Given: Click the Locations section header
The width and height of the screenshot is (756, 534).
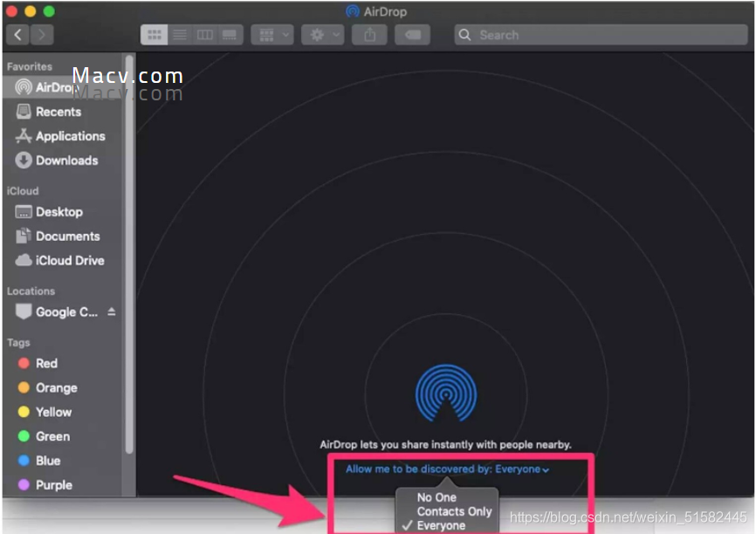Looking at the screenshot, I should pyautogui.click(x=31, y=291).
